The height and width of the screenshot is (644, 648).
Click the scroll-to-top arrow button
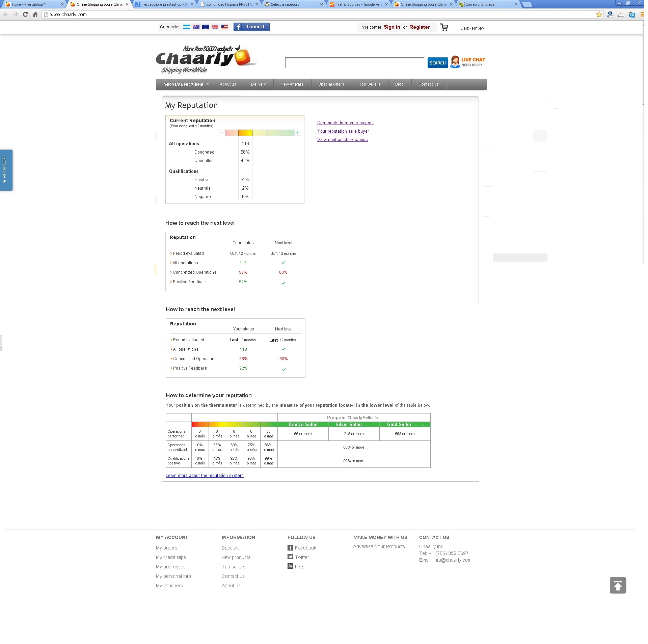(x=618, y=585)
